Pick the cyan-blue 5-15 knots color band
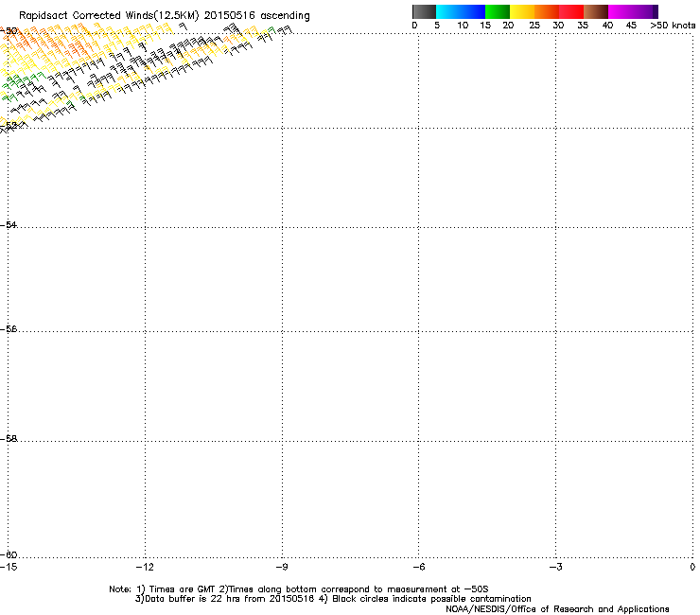This screenshot has height=615, width=700. [x=461, y=11]
